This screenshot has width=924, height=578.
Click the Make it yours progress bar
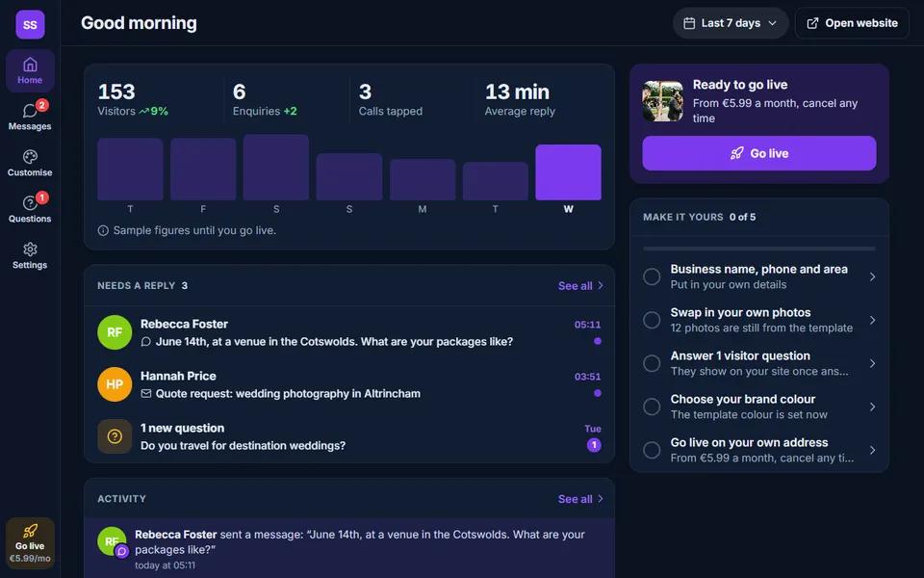759,249
